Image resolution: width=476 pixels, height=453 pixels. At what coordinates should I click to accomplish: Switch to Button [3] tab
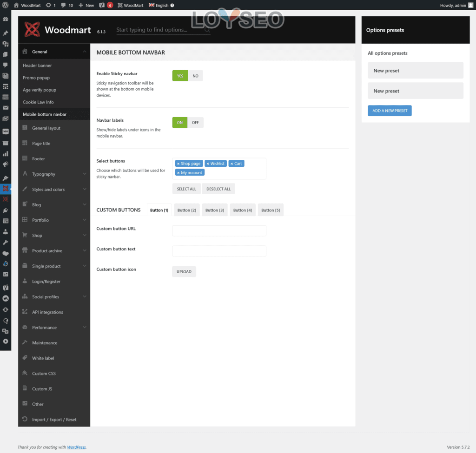(215, 210)
